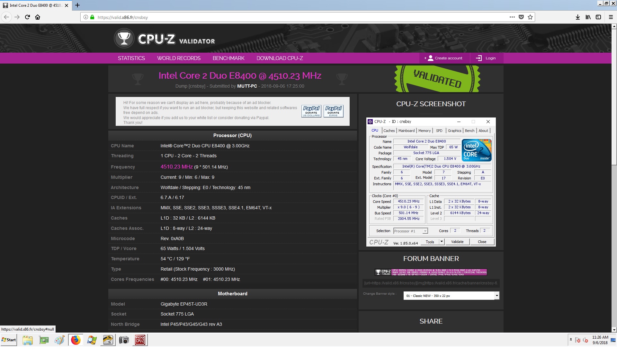Open the green circuit board taskbar icon
617x364 pixels.
tap(44, 340)
